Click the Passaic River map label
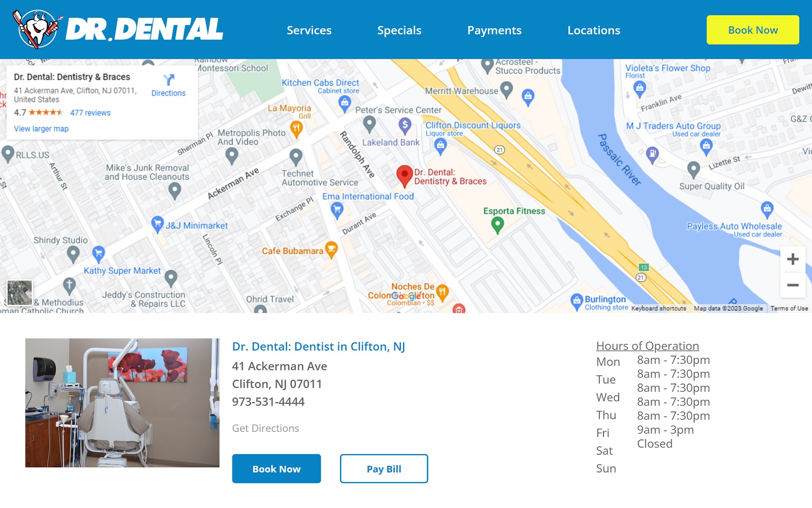This screenshot has width=812, height=508. (x=619, y=160)
